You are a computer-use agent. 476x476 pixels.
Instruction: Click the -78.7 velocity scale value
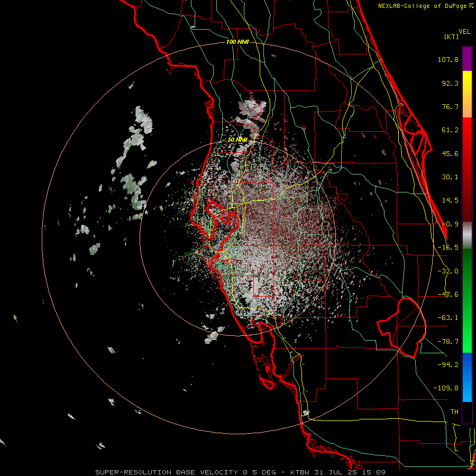pyautogui.click(x=448, y=342)
